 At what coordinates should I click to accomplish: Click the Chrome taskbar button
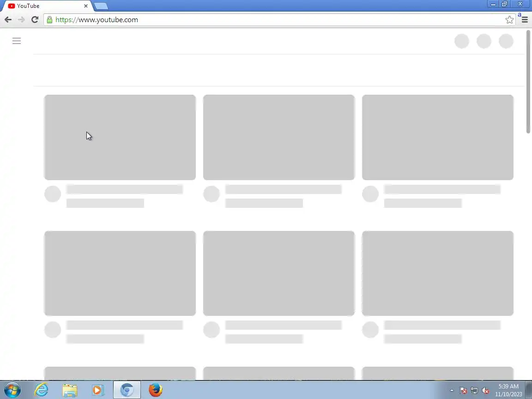coord(127,390)
